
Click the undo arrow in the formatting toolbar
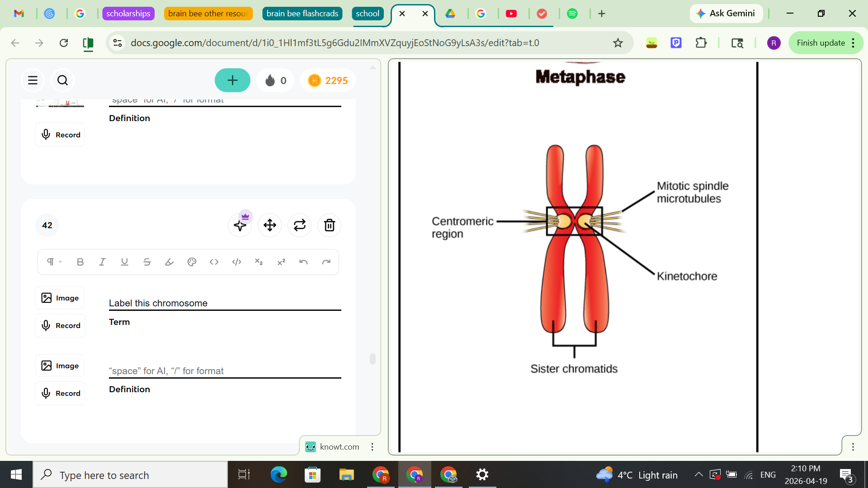click(x=303, y=262)
